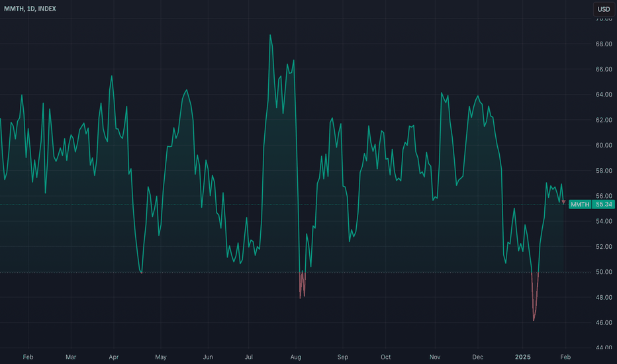The height and width of the screenshot is (364, 617).
Task: Click the 50.00 price axis label
Action: tap(604, 272)
